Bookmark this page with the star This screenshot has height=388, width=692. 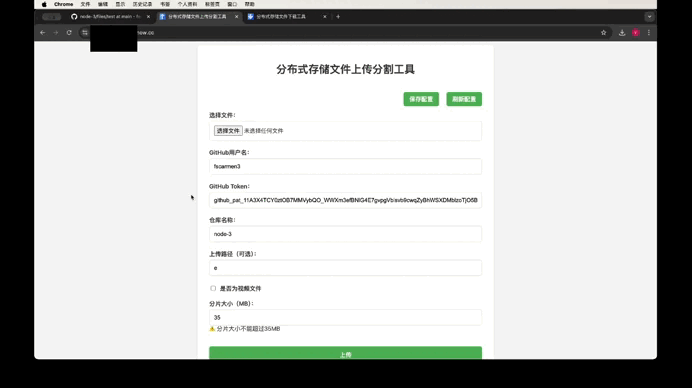[603, 33]
